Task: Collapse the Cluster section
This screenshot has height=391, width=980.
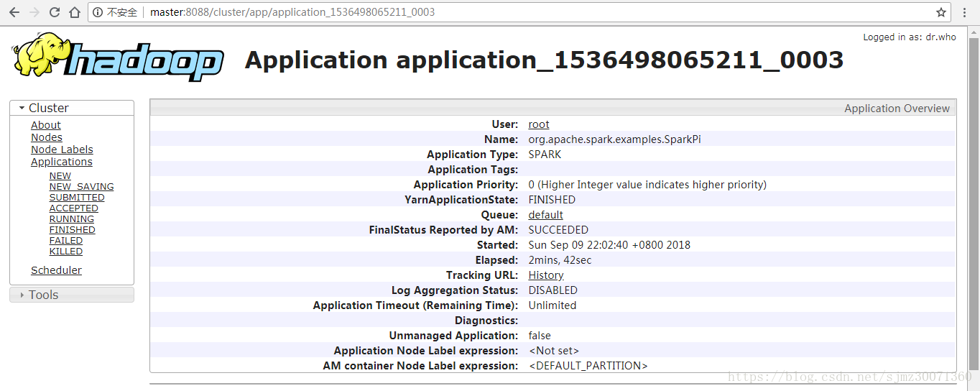Action: tap(72, 108)
